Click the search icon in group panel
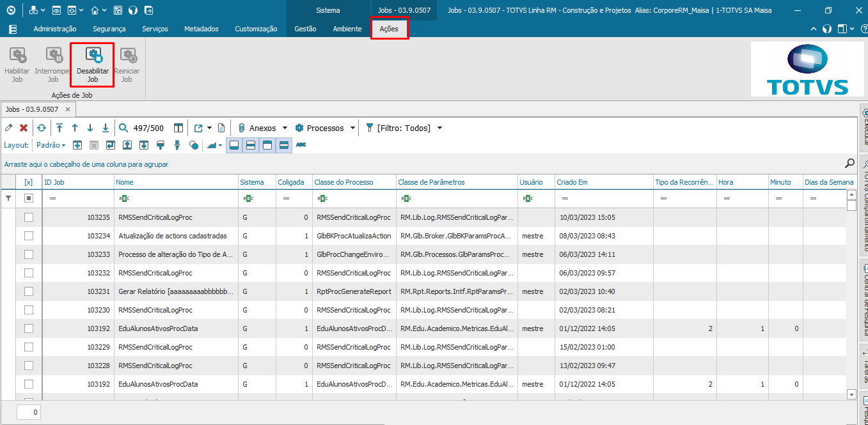This screenshot has width=868, height=425. [849, 164]
